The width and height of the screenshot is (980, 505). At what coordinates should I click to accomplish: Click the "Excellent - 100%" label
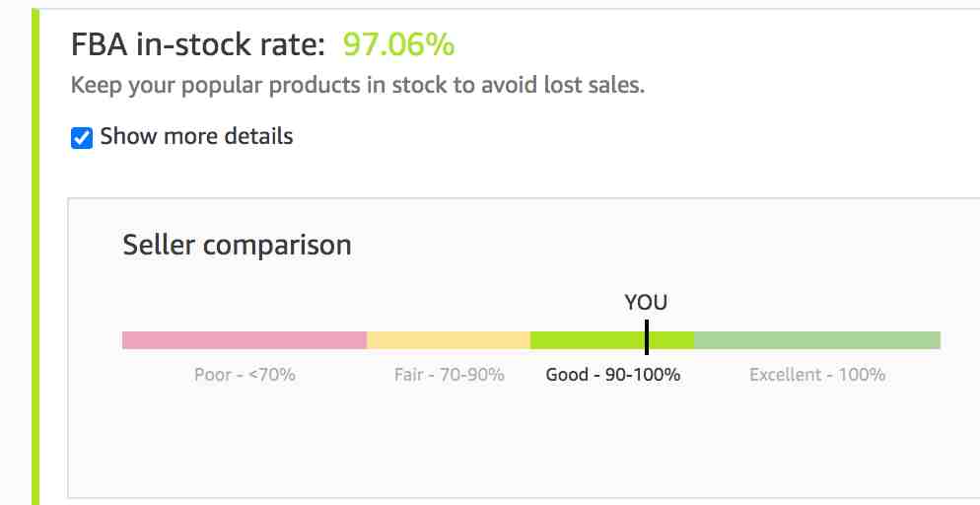(816, 375)
